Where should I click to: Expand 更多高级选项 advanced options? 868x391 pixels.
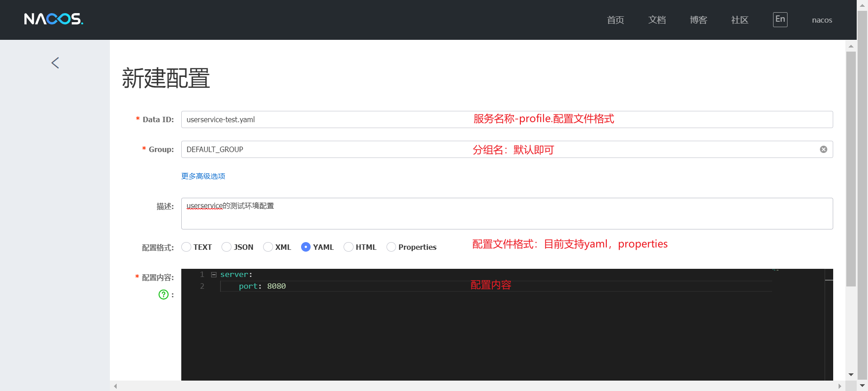[203, 176]
